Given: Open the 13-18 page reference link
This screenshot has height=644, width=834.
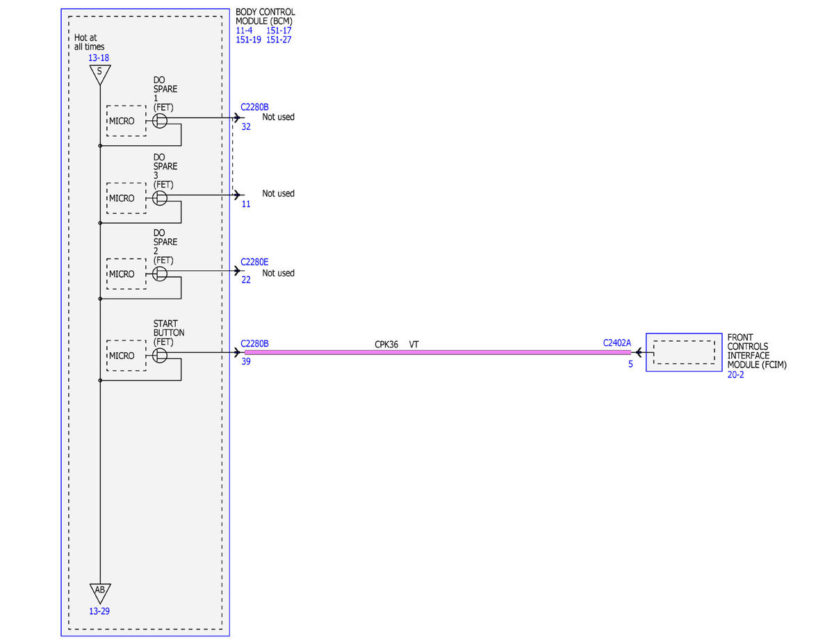Looking at the screenshot, I should (x=99, y=58).
